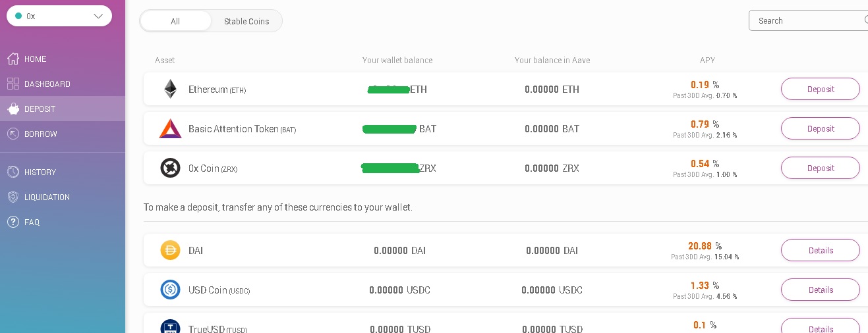Image resolution: width=868 pixels, height=333 pixels.
Task: Click the APY column header
Action: 707,60
